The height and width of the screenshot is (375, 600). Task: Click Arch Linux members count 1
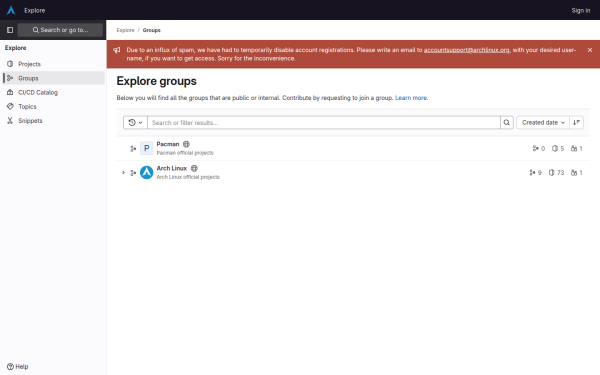pyautogui.click(x=576, y=173)
